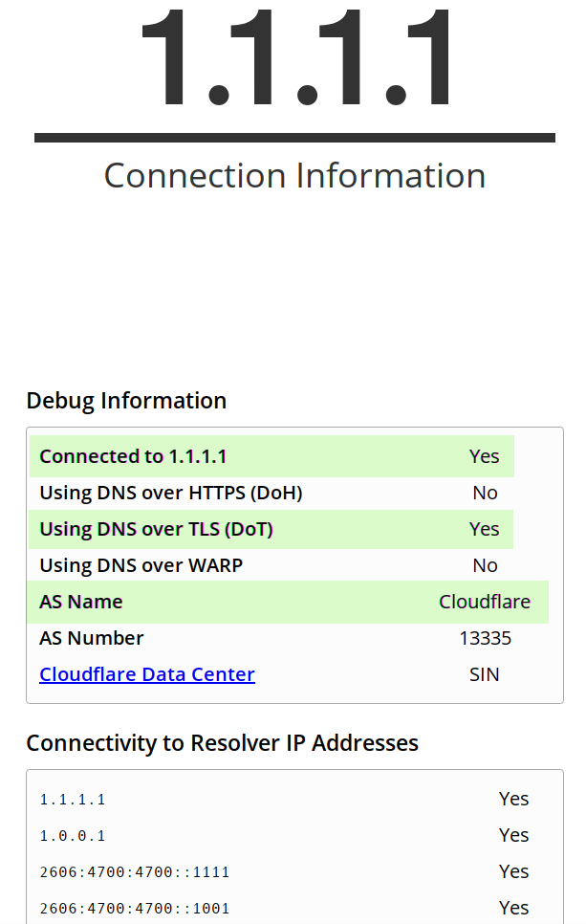586x924 pixels.
Task: Click the AS Name row label
Action: [x=81, y=602]
